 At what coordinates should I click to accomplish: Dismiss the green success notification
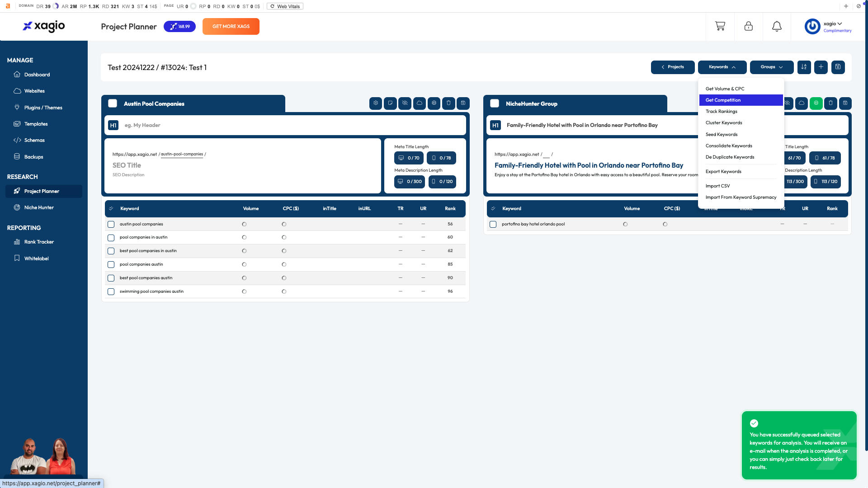(x=799, y=445)
